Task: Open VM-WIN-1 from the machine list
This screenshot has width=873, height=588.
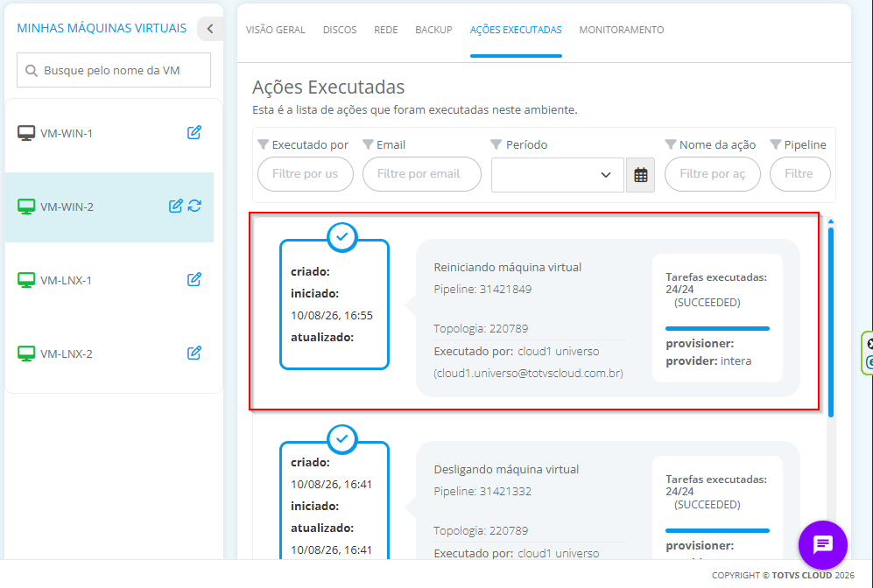Action: pyautogui.click(x=67, y=134)
